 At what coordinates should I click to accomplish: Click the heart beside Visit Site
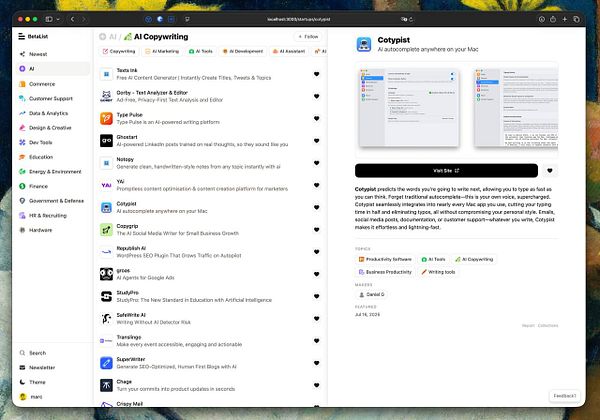click(x=550, y=171)
